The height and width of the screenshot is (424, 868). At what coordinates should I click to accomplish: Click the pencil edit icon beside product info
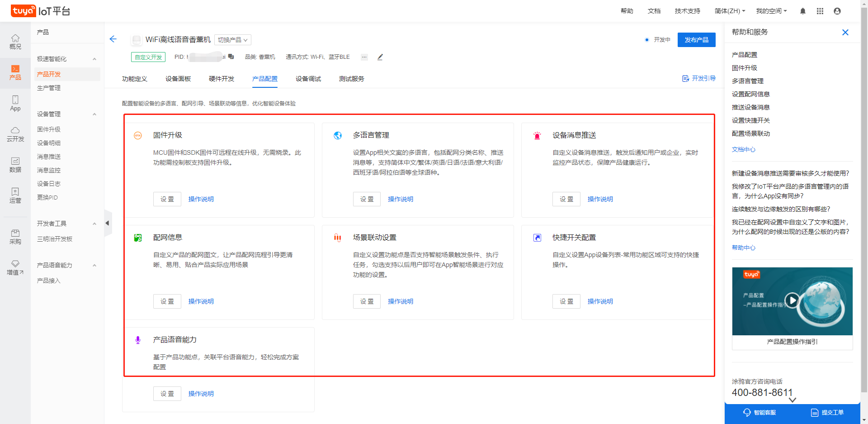tap(380, 57)
